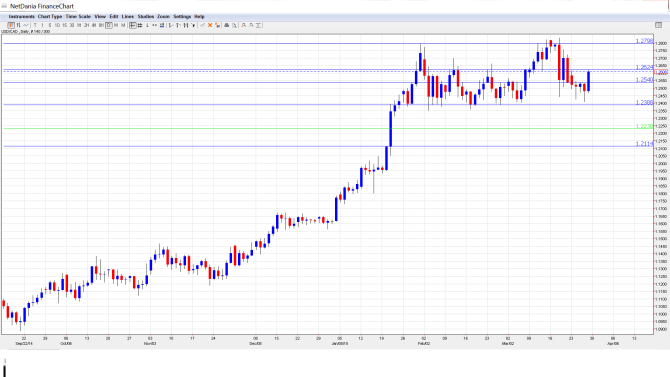Select the 1.2624 horizontal line label
This screenshot has width=670, height=377.
(x=644, y=67)
